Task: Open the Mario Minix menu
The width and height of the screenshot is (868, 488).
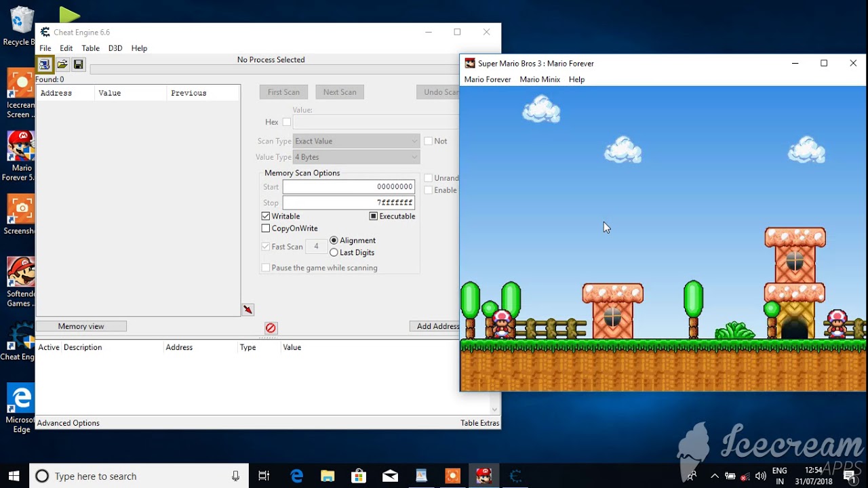Action: click(x=540, y=79)
